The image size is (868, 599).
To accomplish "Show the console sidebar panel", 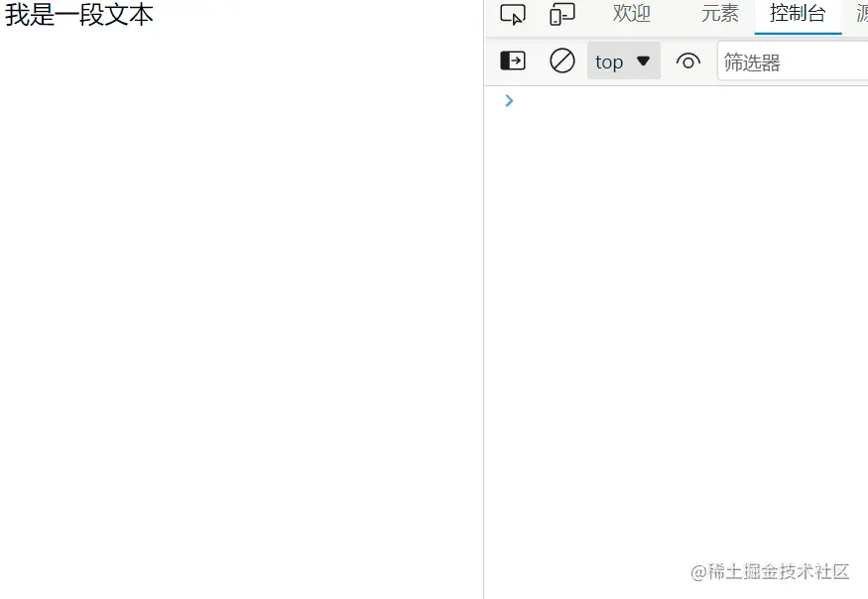I will (x=513, y=60).
